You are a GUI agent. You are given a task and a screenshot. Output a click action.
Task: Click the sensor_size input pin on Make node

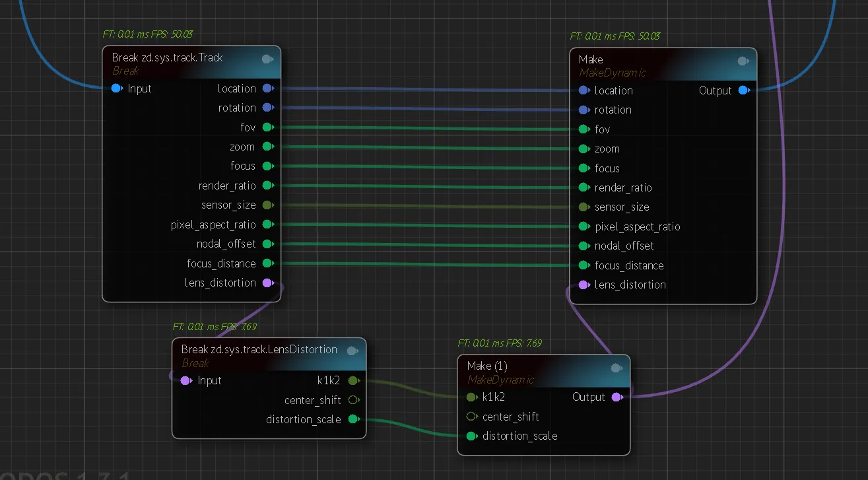[x=584, y=207]
